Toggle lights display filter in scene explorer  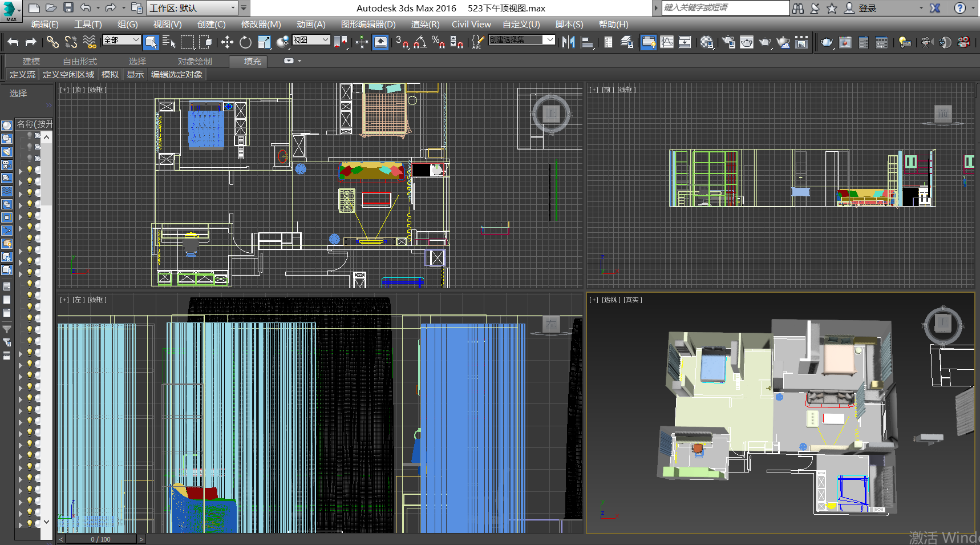pos(7,152)
